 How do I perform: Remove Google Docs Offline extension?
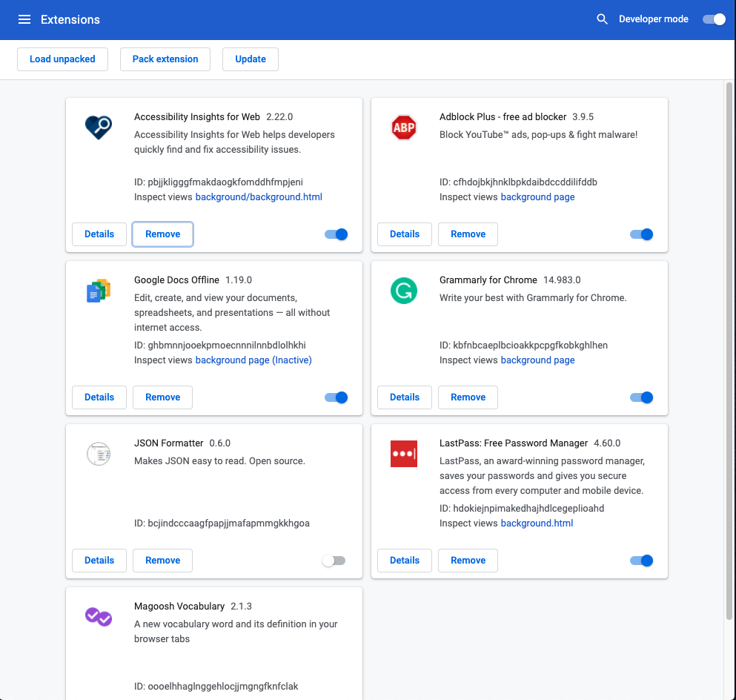tap(163, 397)
